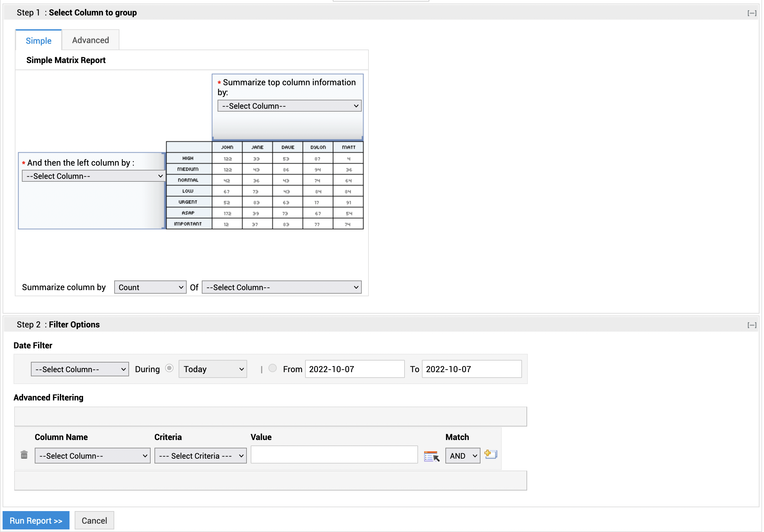Click the Run Report button
764x532 pixels.
pos(36,520)
